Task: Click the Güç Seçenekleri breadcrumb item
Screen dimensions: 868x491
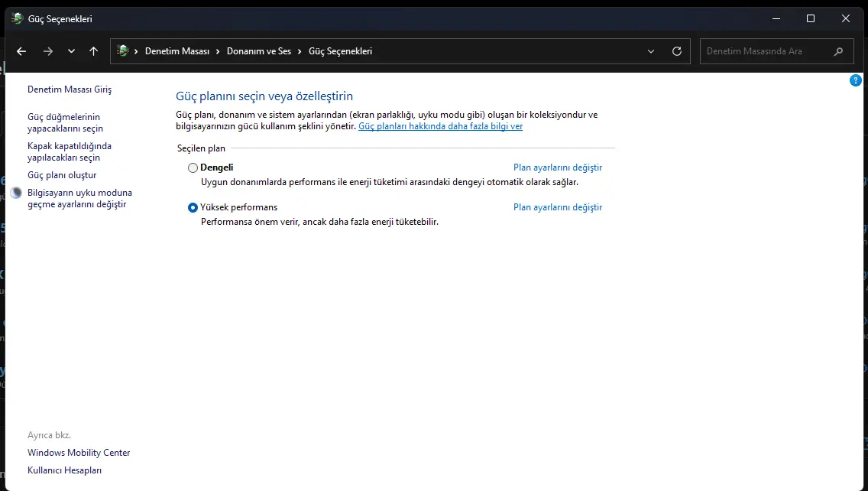Action: (341, 51)
